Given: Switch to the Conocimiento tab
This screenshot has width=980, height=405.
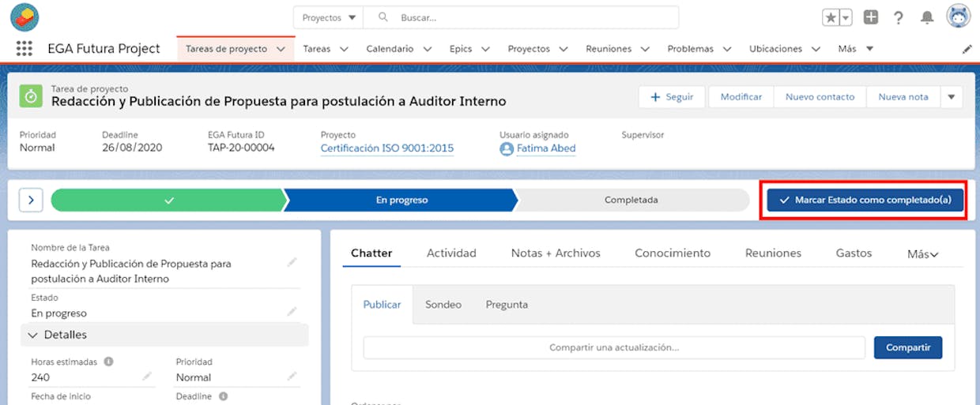Looking at the screenshot, I should point(673,253).
